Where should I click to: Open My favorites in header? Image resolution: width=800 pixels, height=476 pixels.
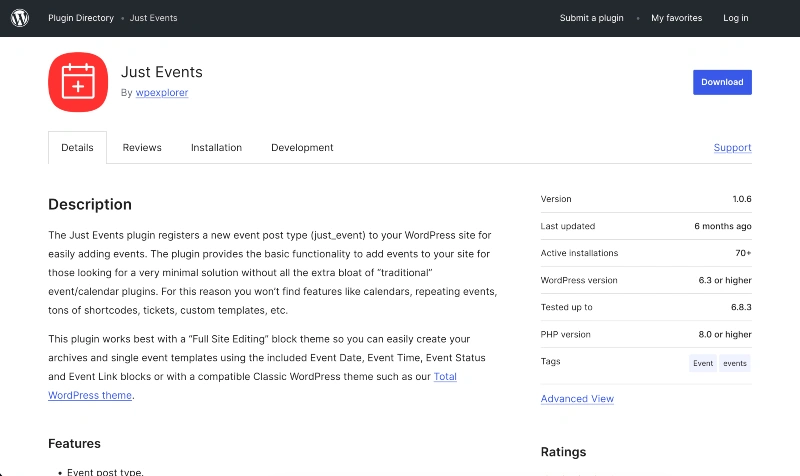coord(677,18)
